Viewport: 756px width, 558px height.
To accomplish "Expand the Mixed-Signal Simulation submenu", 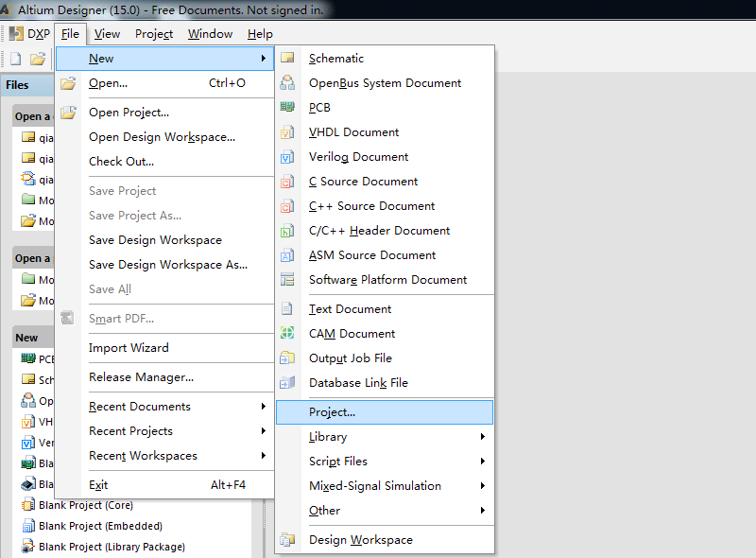I will (397, 486).
